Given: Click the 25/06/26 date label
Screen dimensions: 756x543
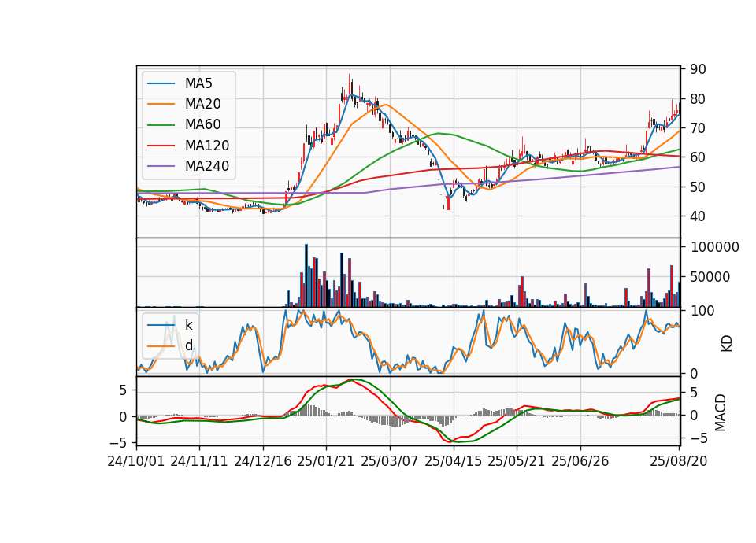Looking at the screenshot, I should pyautogui.click(x=580, y=461).
